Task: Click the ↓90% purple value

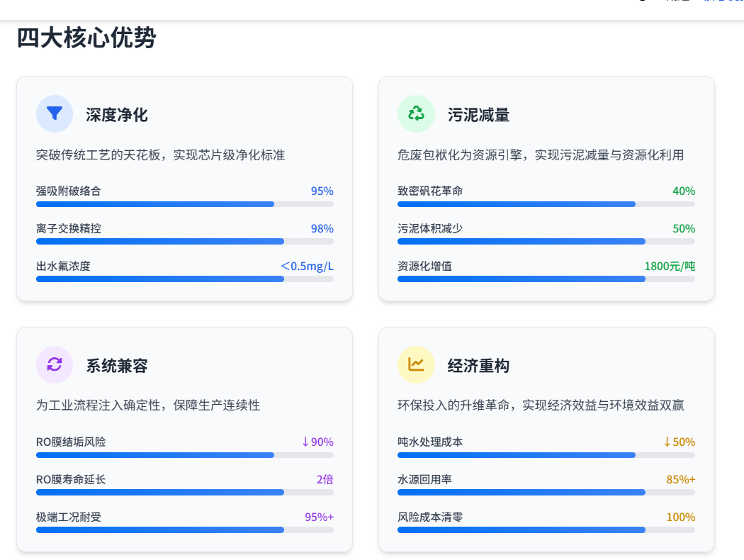Action: (x=317, y=442)
